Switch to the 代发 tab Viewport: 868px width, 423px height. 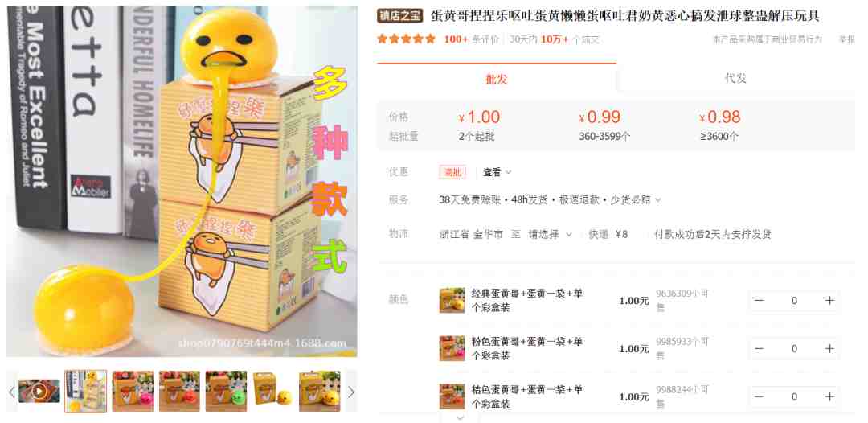tap(735, 79)
